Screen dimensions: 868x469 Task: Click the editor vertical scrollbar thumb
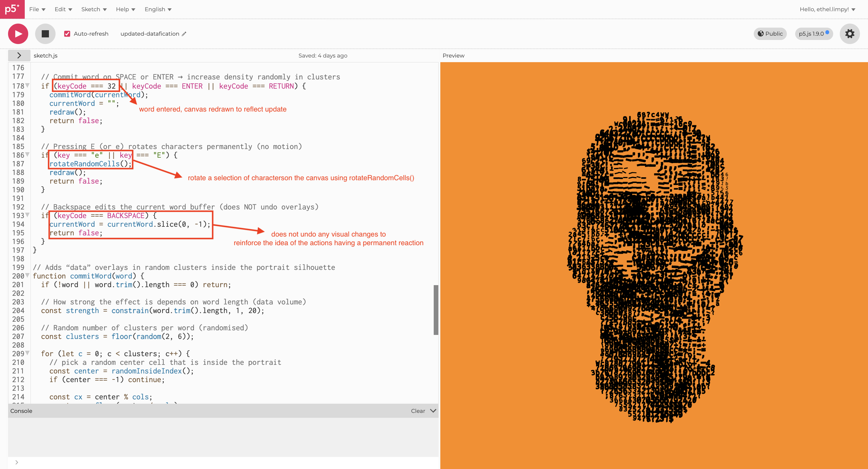click(436, 310)
